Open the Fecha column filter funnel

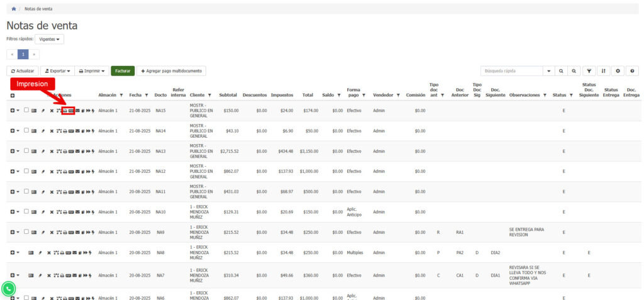[x=147, y=96]
